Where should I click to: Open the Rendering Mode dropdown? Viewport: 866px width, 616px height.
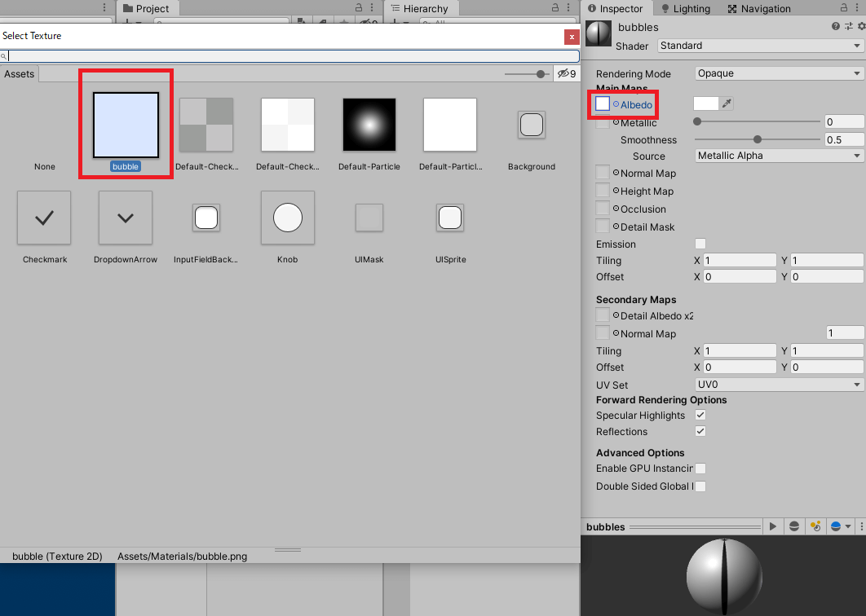click(x=779, y=73)
